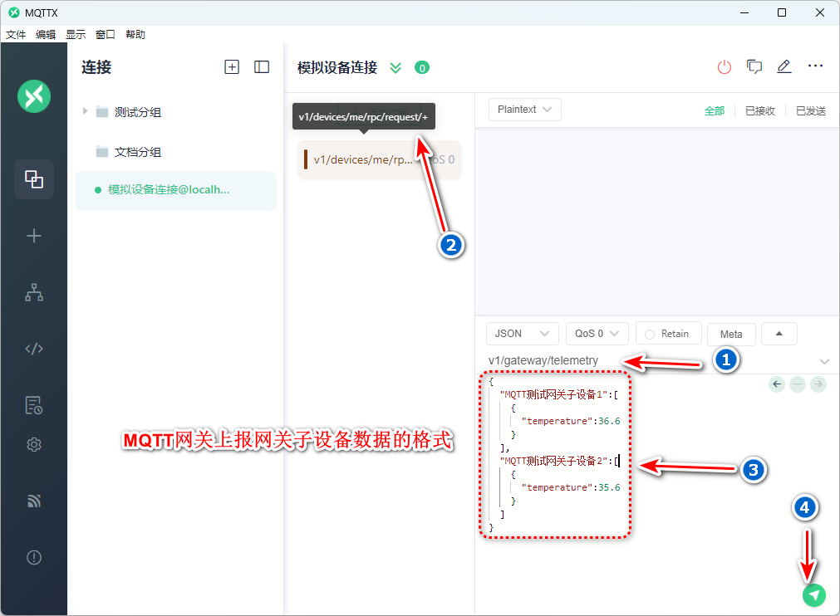
Task: Toggle the connection list layout icon
Action: (262, 67)
